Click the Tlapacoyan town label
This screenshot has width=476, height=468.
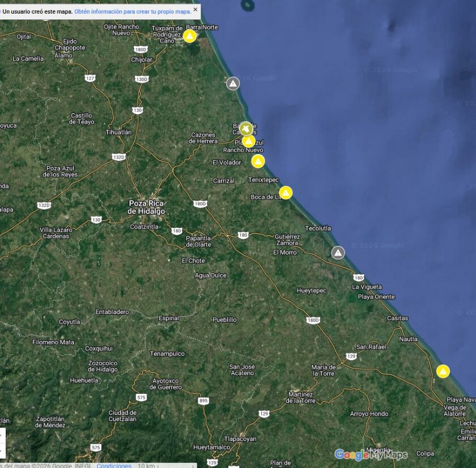point(240,439)
